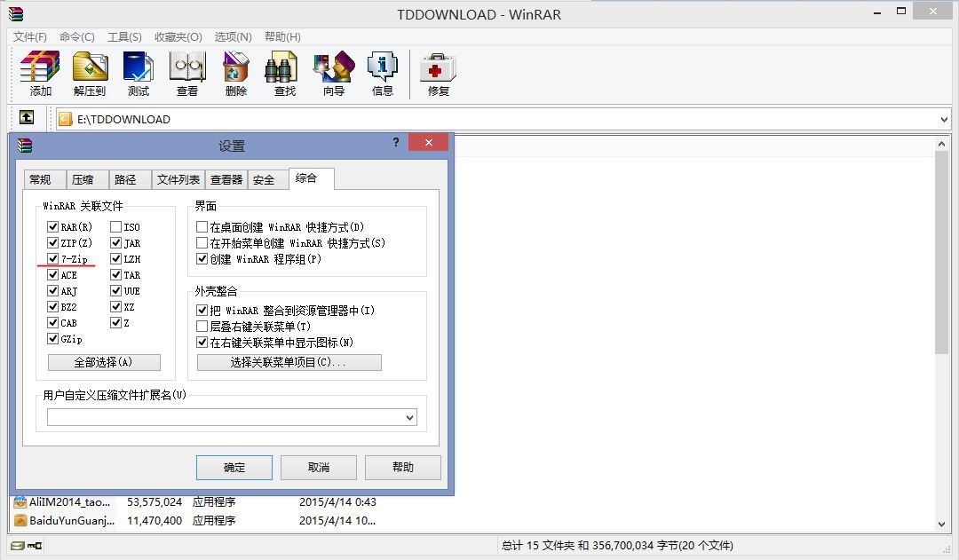Toggle the GZip association checkbox
Viewport: 959px width, 560px height.
tap(52, 339)
